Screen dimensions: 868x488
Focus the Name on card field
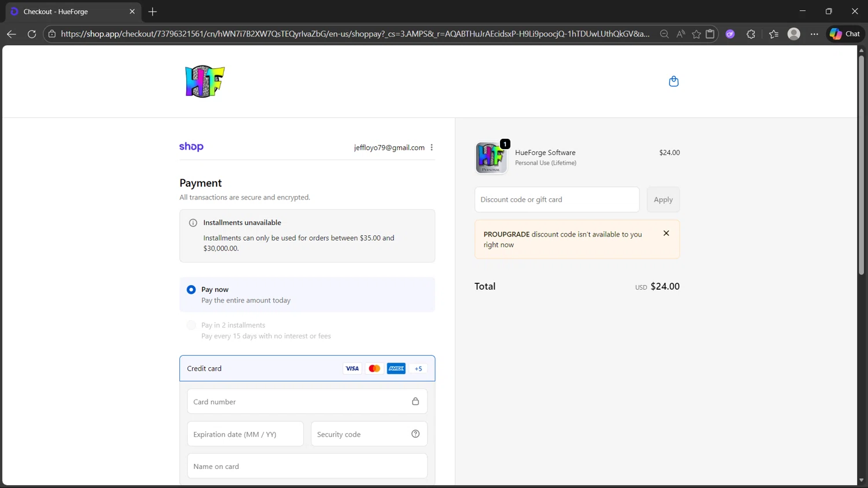[307, 466]
